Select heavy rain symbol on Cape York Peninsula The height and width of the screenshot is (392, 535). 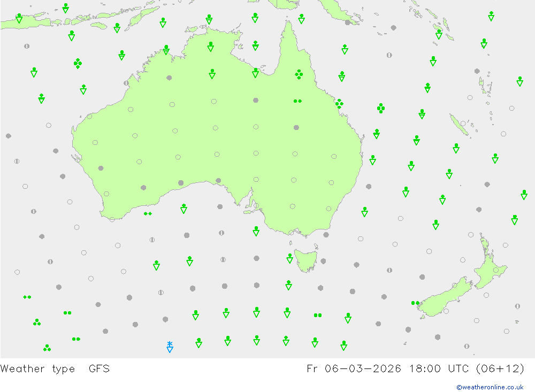click(x=299, y=74)
